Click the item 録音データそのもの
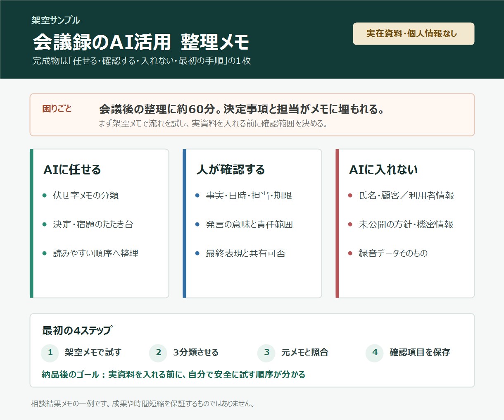Screen dimensions: 504x420 [393, 253]
